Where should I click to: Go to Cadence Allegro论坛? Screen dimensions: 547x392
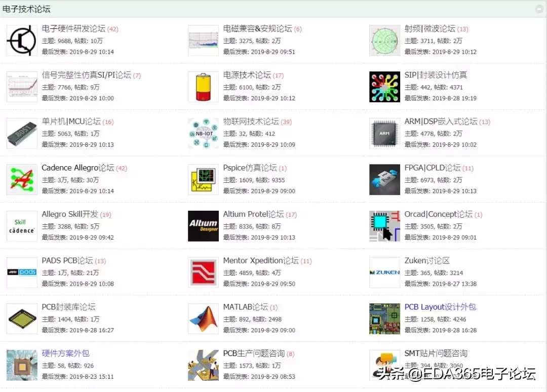[x=78, y=168]
